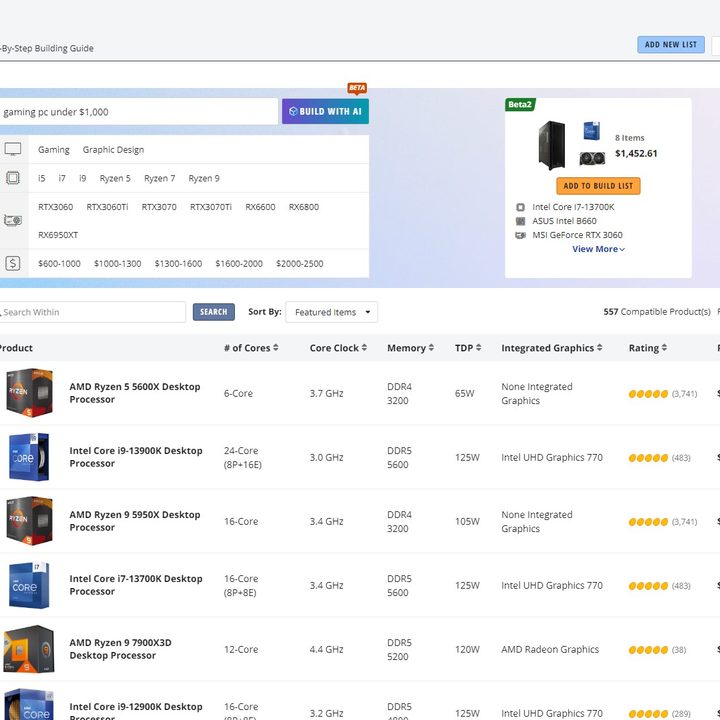Viewport: 720px width, 720px height.
Task: Click the Build With AI button
Action: pyautogui.click(x=325, y=111)
